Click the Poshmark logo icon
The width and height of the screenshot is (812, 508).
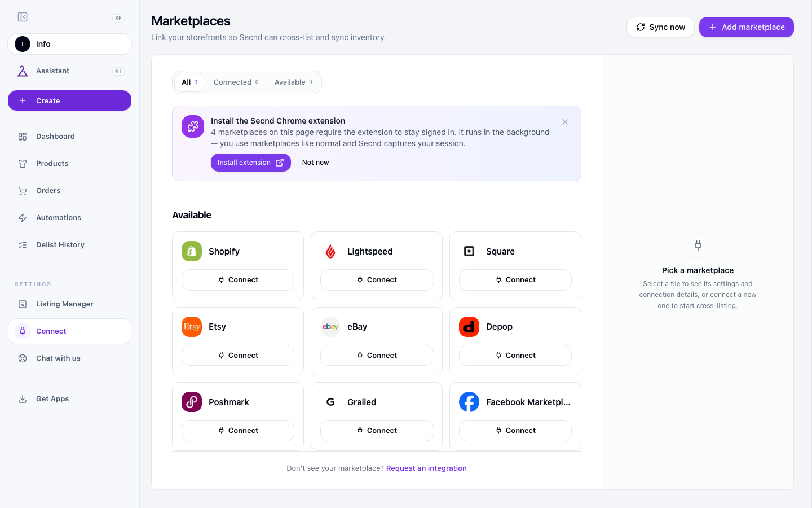coord(192,402)
